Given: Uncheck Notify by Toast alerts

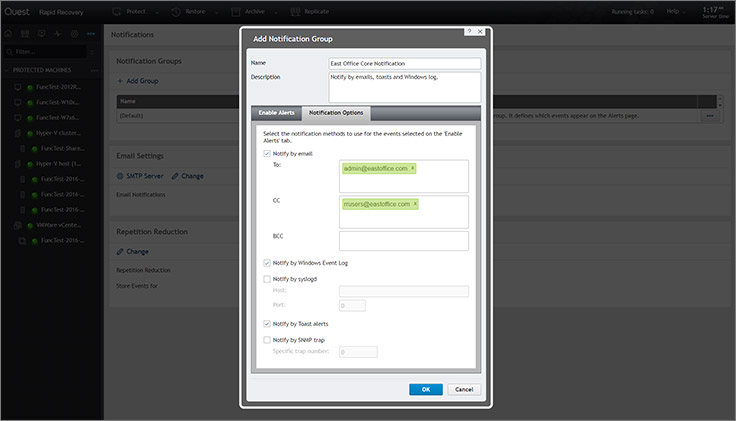Looking at the screenshot, I should (267, 324).
